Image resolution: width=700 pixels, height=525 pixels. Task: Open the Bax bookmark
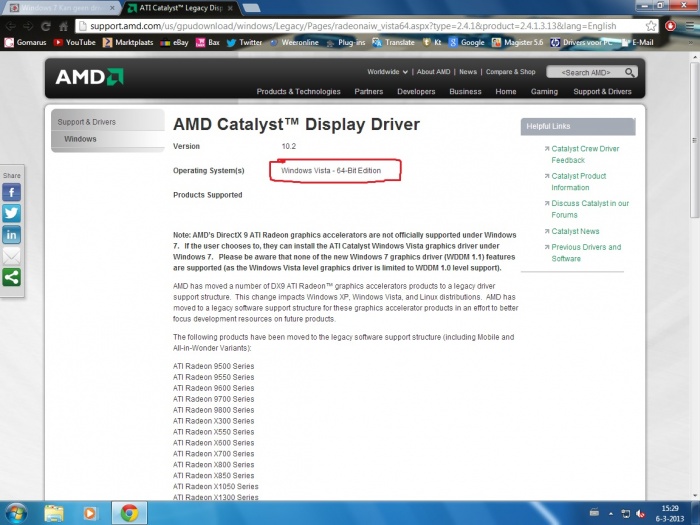coord(208,42)
